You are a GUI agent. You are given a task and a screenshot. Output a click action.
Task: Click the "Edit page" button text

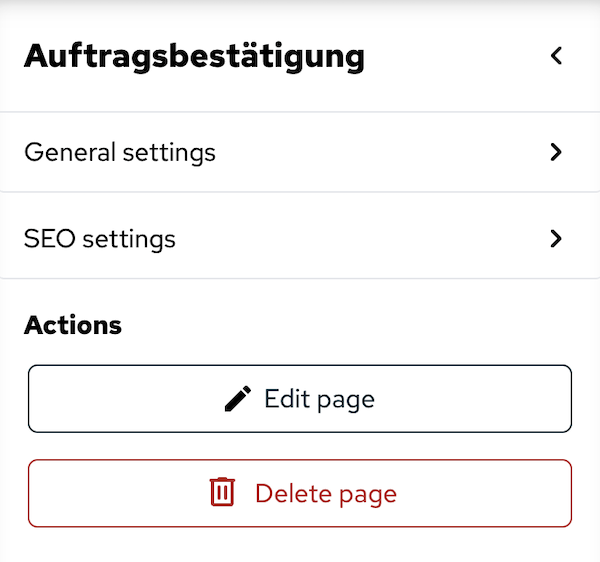(x=319, y=400)
